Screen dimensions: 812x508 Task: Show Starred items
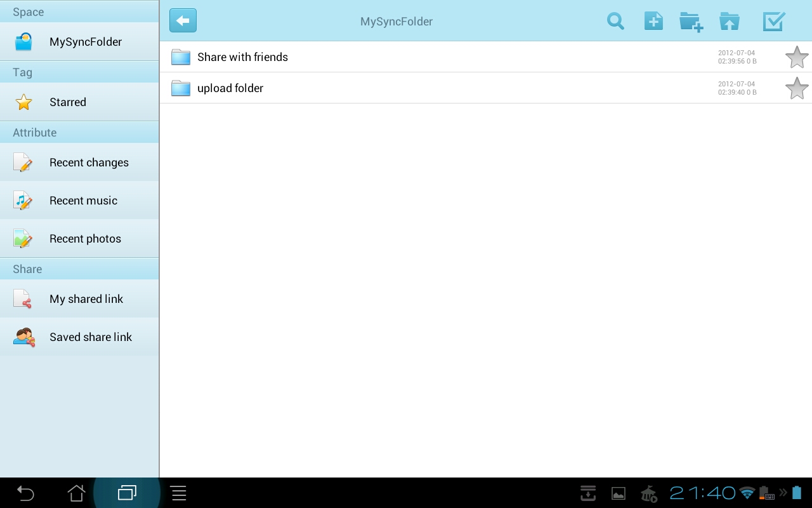coord(79,102)
